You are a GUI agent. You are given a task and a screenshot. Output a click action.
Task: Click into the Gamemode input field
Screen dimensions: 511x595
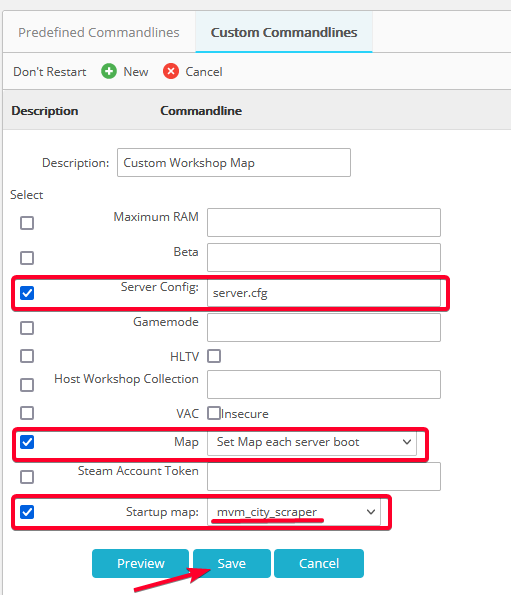[x=324, y=327]
